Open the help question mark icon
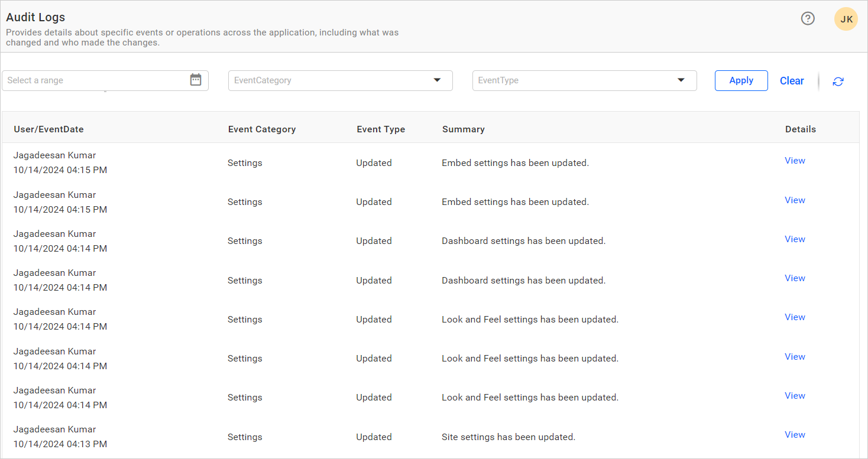This screenshot has width=868, height=459. click(x=808, y=18)
